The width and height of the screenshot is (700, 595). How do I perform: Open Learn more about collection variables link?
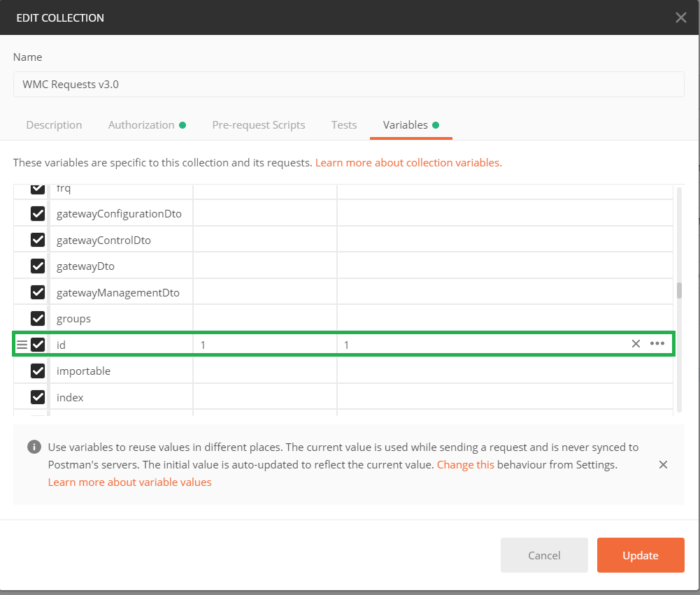click(x=408, y=163)
